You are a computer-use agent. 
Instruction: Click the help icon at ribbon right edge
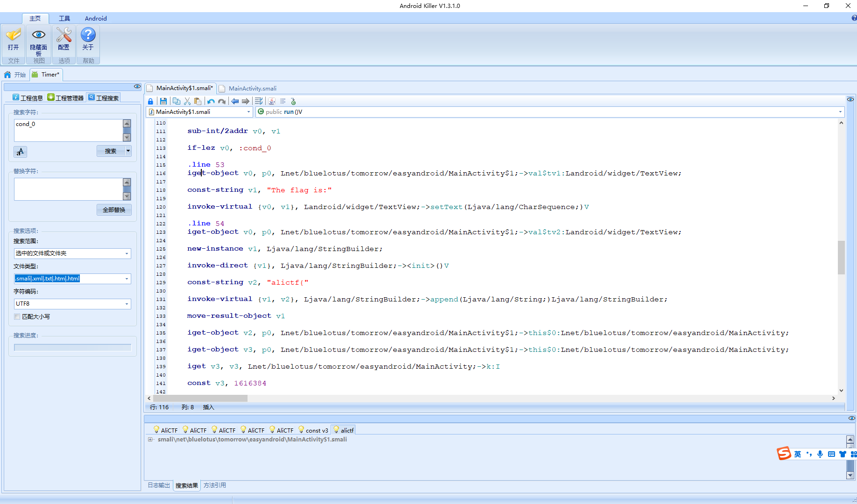(x=854, y=18)
